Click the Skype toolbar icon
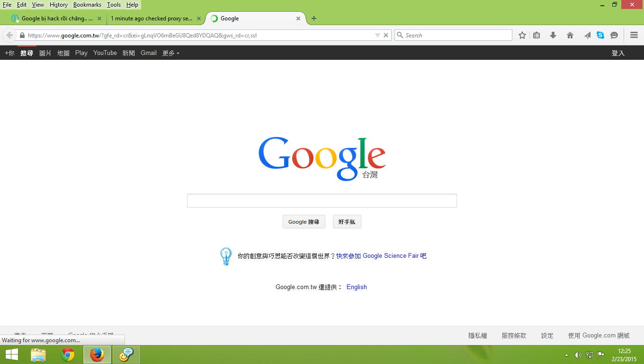 [x=600, y=35]
